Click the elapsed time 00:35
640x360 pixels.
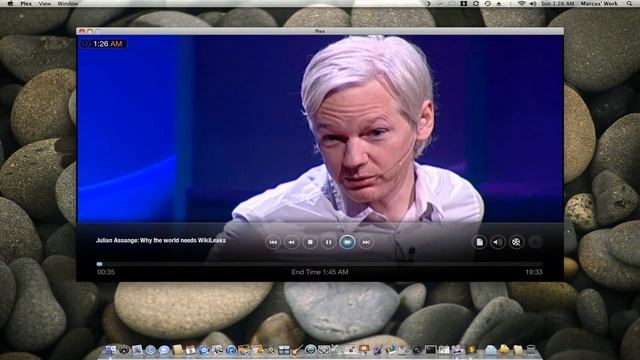point(106,272)
